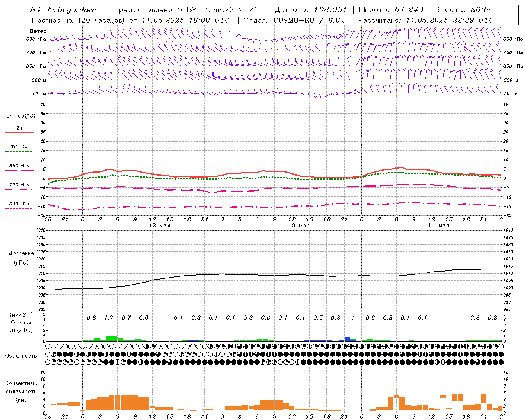Click the forecast start time 11.05.2025 18:00 UTC
The image size is (525, 420).
[185, 20]
